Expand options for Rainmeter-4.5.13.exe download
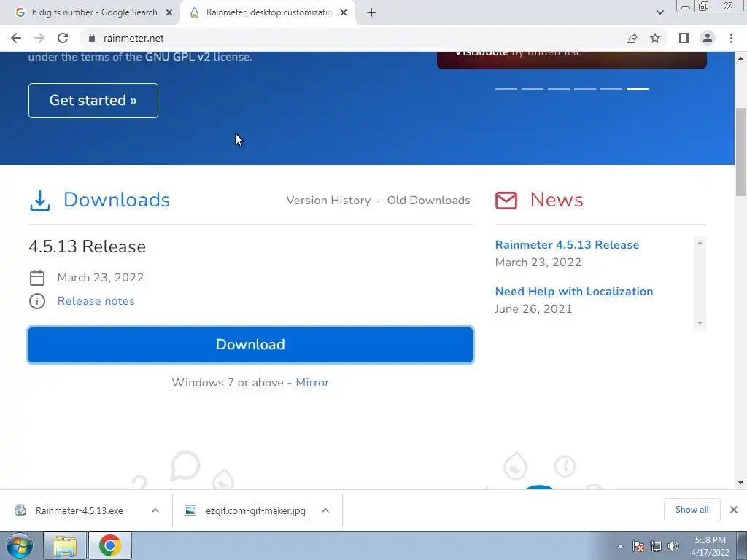The width and height of the screenshot is (747, 560). (x=155, y=510)
